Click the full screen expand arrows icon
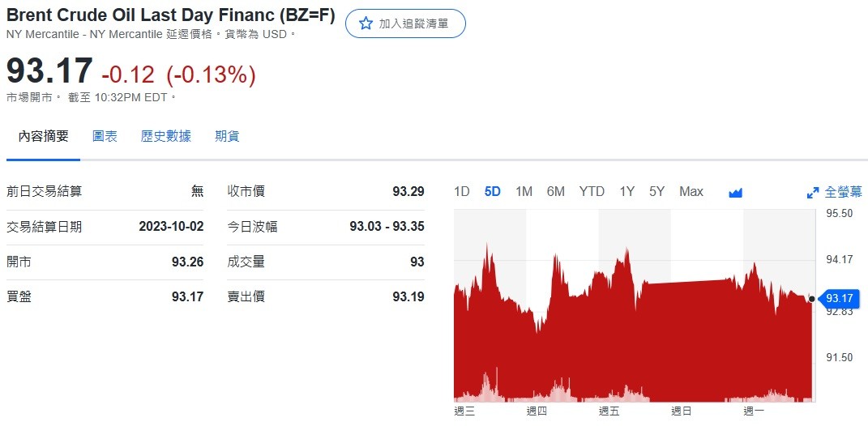 813,193
